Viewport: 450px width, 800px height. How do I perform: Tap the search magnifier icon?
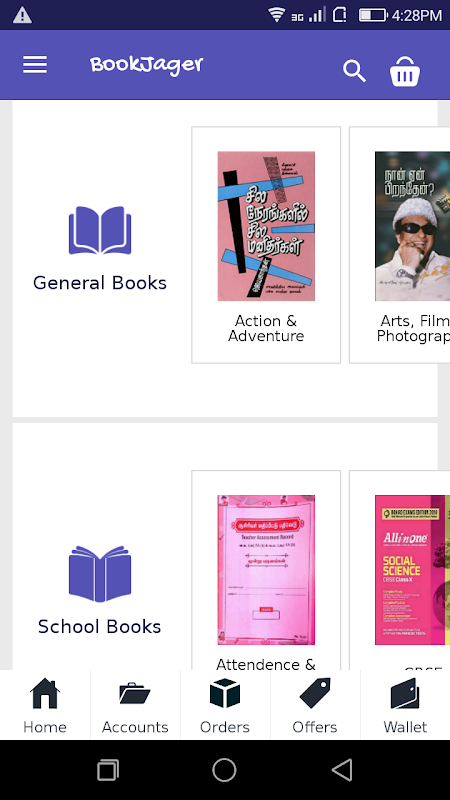click(354, 70)
